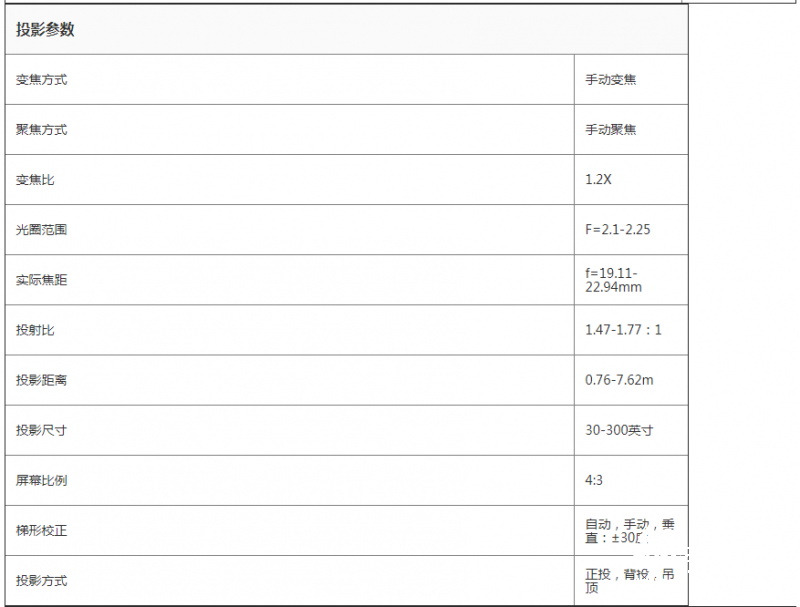The width and height of the screenshot is (800, 607).
Task: Click the 0.76-7.62m distance value
Action: (620, 380)
